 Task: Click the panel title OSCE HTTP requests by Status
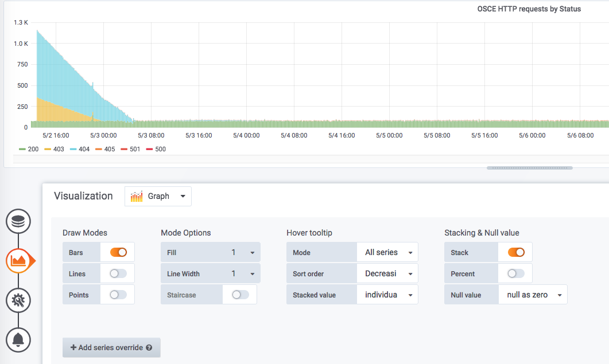(529, 9)
